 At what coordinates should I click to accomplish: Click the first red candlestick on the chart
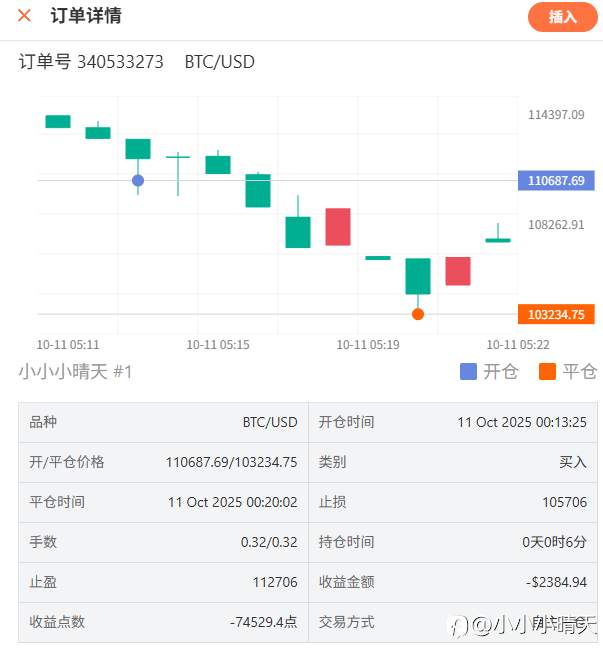(338, 227)
